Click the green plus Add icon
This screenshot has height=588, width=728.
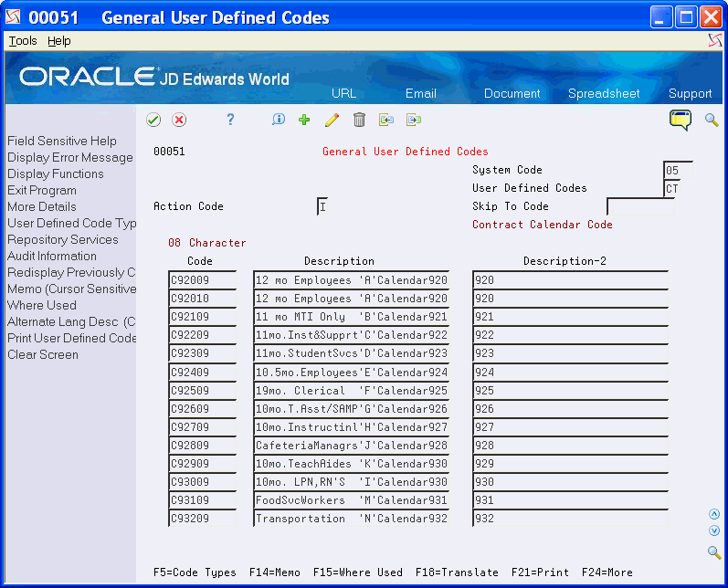(304, 120)
